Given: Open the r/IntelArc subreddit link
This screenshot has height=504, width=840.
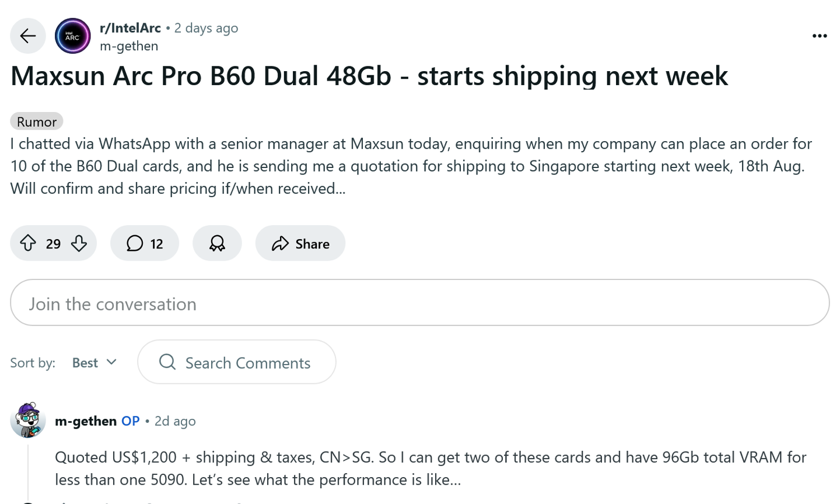Looking at the screenshot, I should point(130,28).
